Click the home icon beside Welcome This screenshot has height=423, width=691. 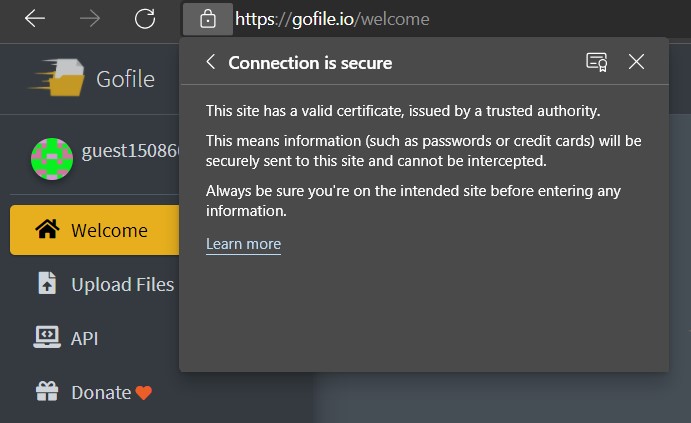tap(47, 229)
